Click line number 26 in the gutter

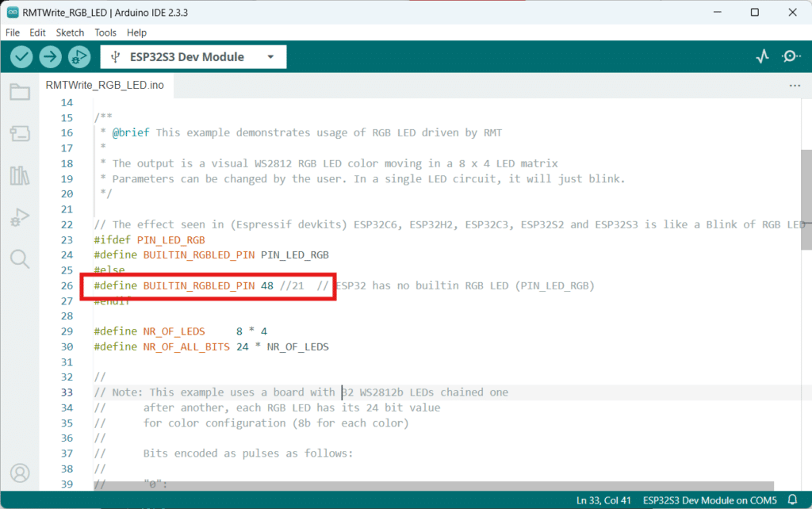point(67,286)
